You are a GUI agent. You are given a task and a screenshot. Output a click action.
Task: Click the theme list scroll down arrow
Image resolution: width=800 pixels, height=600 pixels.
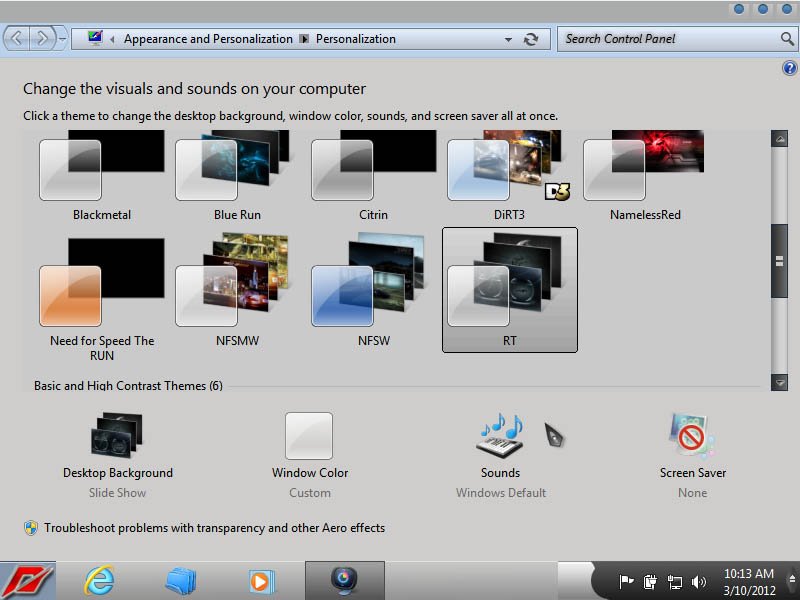tap(780, 382)
